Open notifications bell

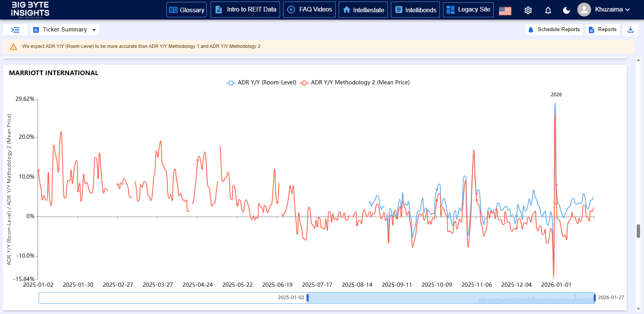point(548,10)
